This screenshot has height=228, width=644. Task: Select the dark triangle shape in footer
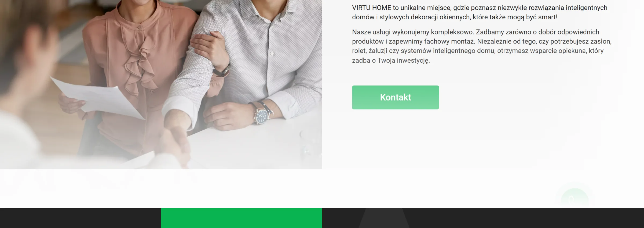point(384,218)
